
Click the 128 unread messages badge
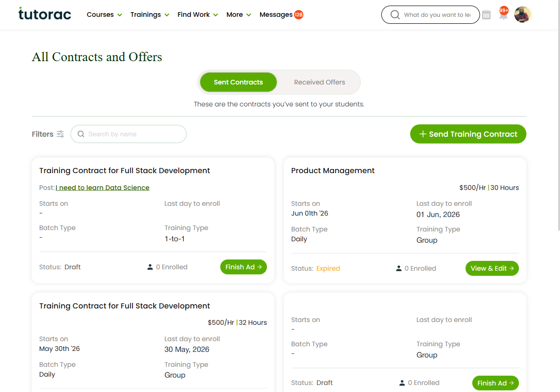[299, 14]
